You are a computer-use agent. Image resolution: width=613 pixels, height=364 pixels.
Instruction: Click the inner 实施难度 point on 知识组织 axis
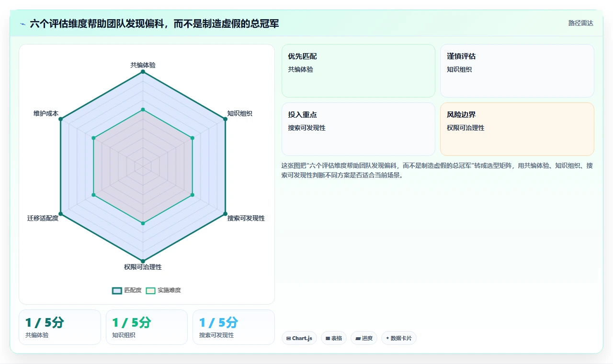pyautogui.click(x=192, y=138)
